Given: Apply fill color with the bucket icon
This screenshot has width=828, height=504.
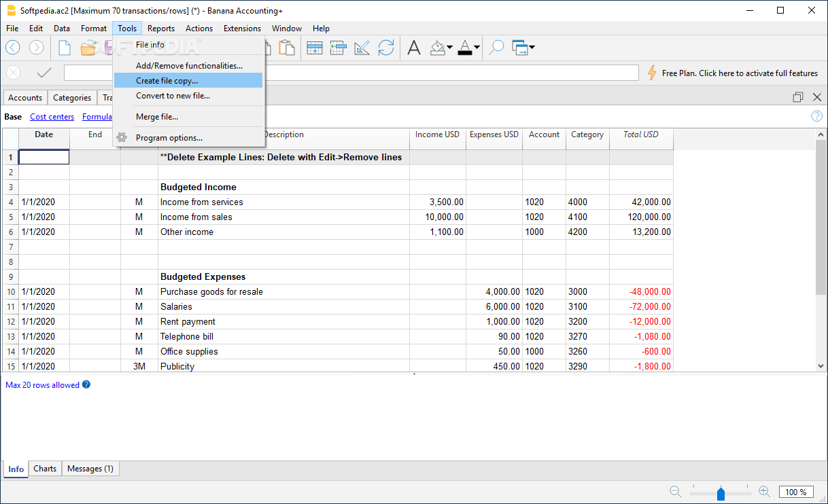Looking at the screenshot, I should point(438,48).
